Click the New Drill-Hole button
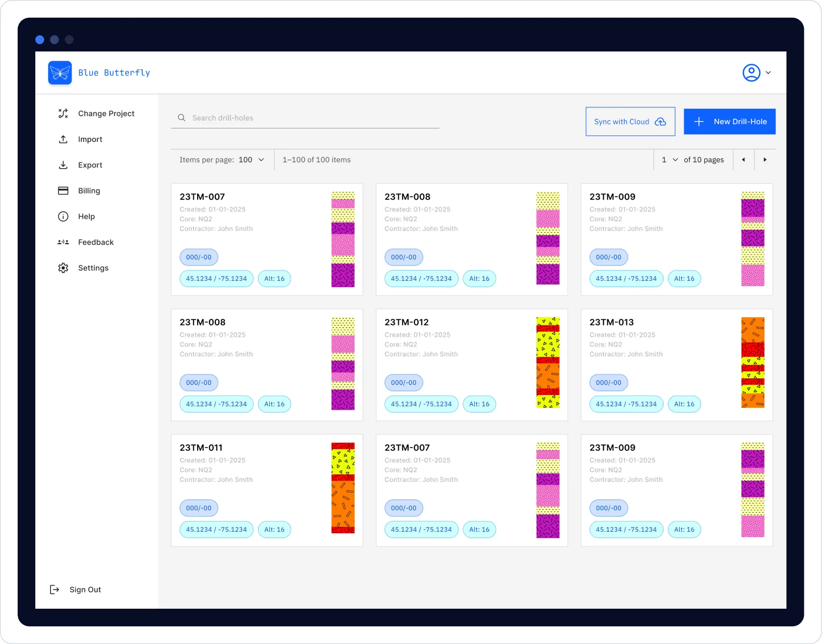 (x=729, y=122)
